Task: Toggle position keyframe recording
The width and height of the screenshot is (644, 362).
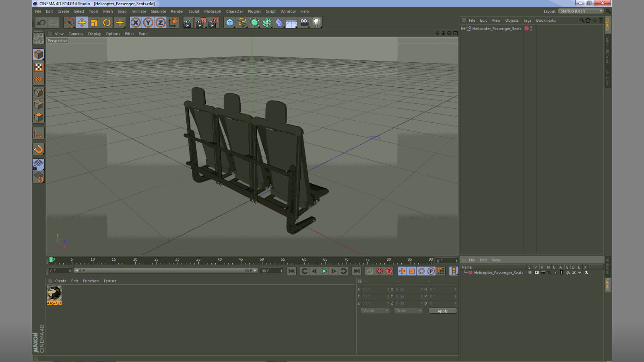Action: click(x=402, y=271)
